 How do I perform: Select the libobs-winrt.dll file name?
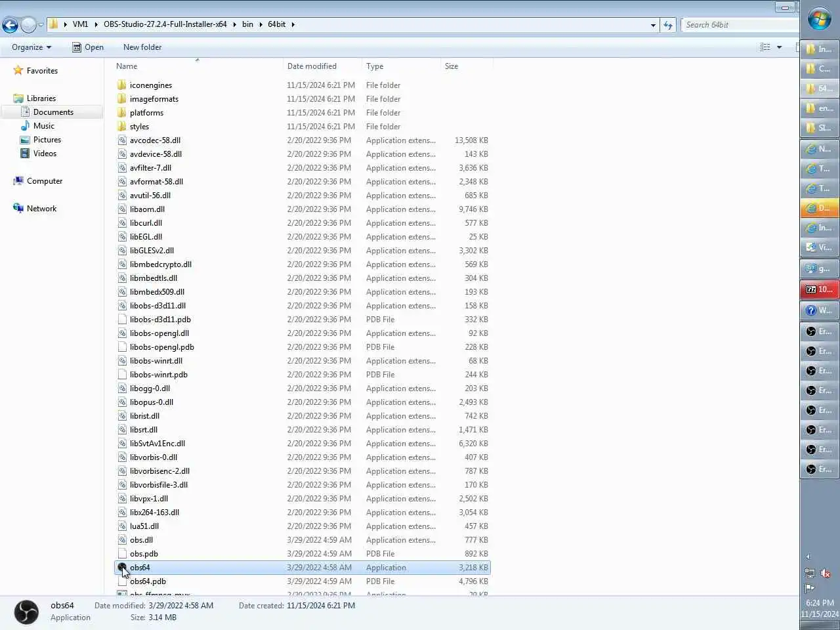156,361
